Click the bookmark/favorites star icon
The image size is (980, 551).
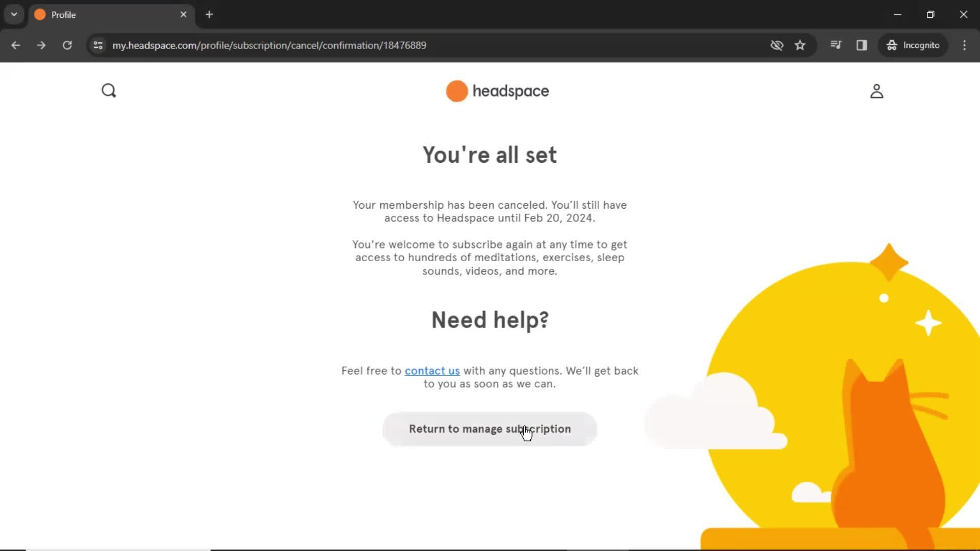click(800, 46)
